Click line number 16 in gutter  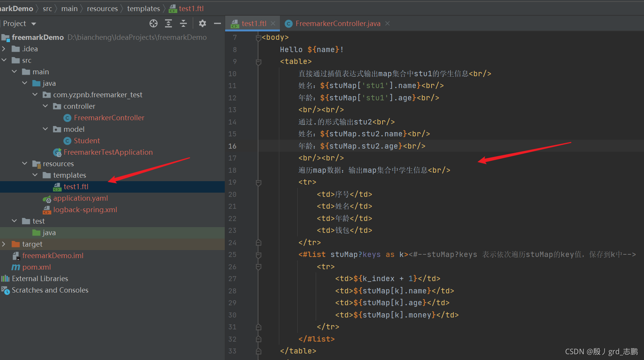(x=232, y=146)
